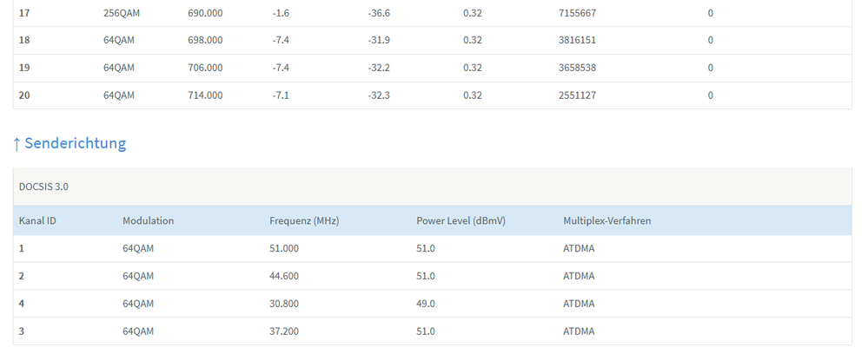
Task: Select the 690.000 frequency value
Action: tap(205, 12)
